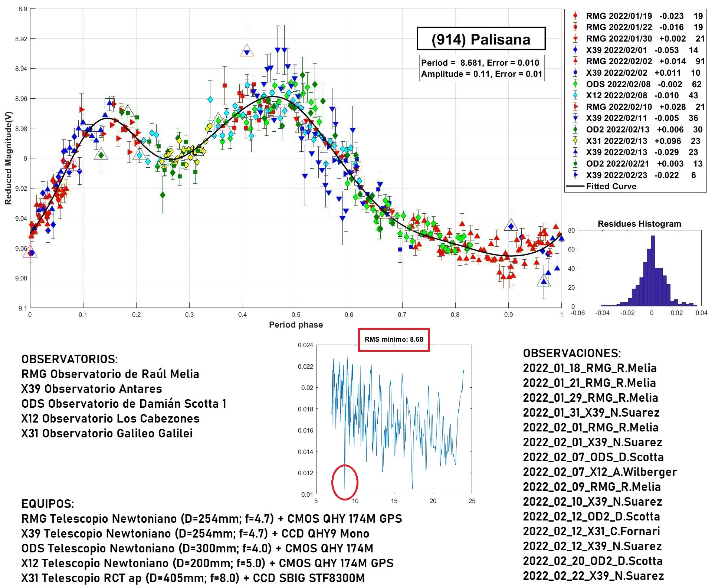Click the EQUIPOS: heading
Viewport: 715px width, 588px height.
point(48,504)
